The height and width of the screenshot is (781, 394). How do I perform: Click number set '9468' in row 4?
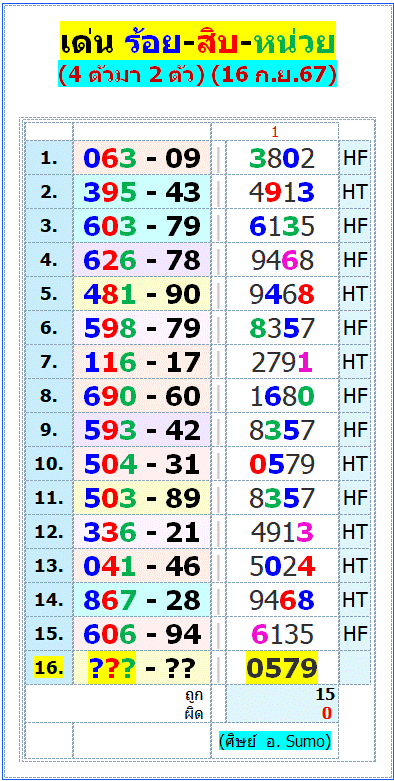coord(282,260)
